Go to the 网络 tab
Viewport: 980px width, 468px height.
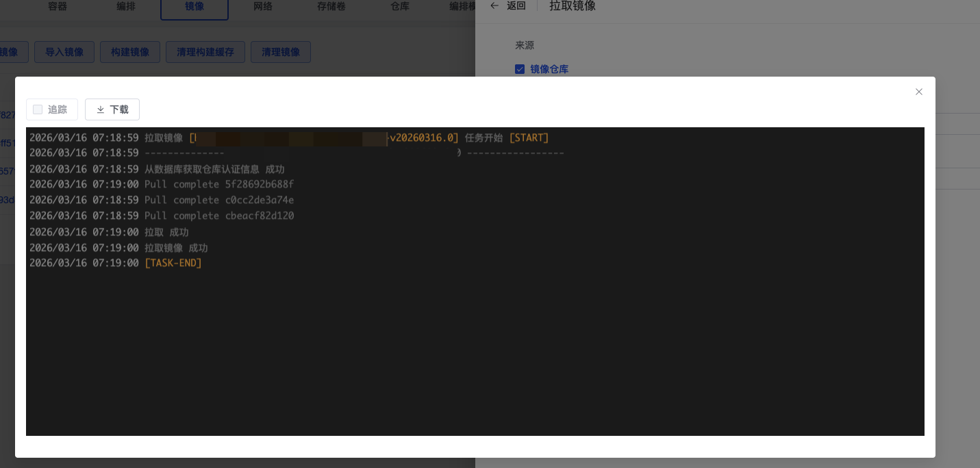263,6
